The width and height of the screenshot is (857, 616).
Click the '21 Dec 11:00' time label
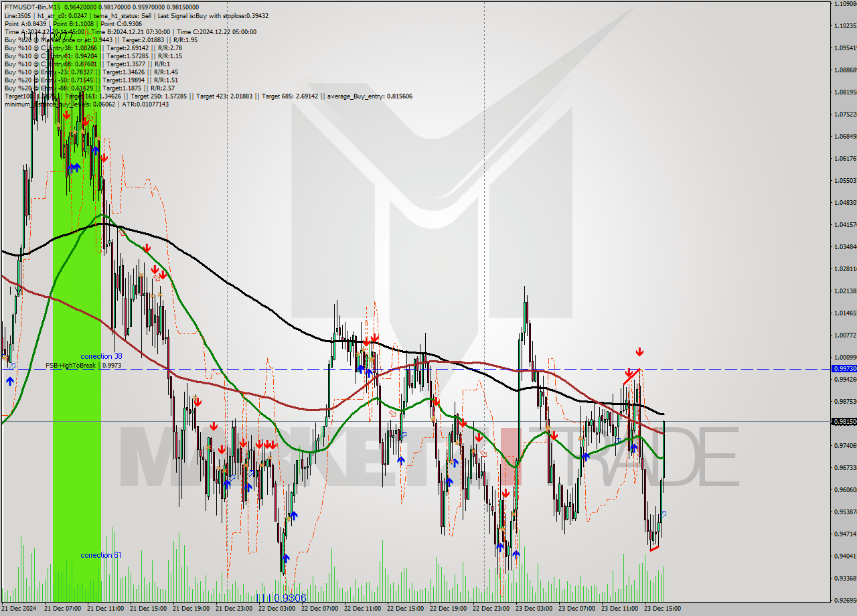[105, 609]
